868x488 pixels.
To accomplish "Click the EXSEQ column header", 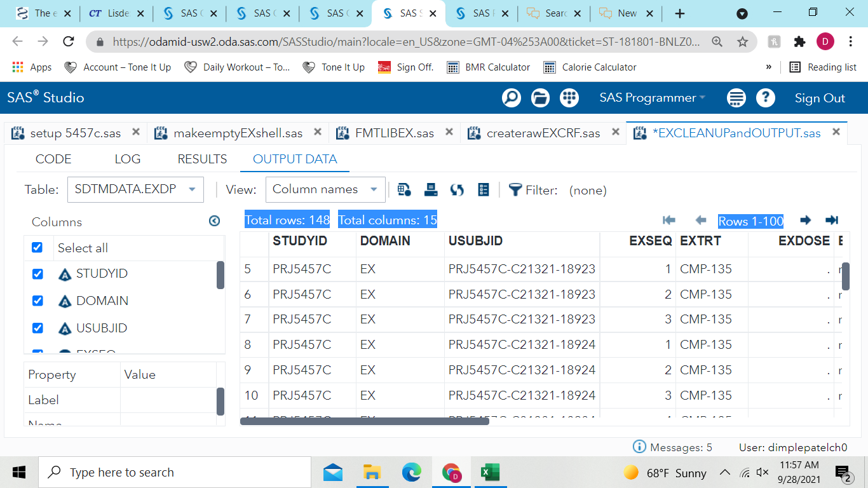I will (x=650, y=241).
